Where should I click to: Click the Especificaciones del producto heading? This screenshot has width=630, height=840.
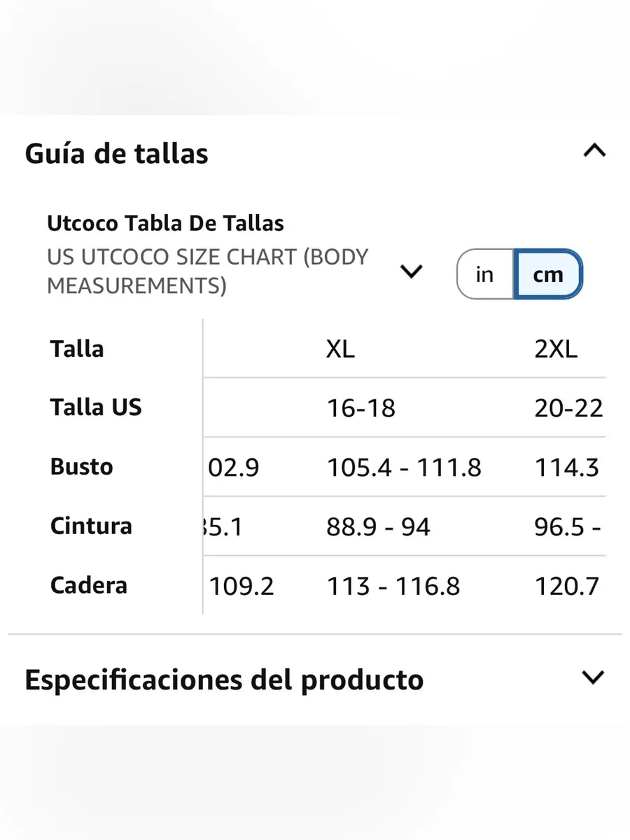click(x=224, y=680)
